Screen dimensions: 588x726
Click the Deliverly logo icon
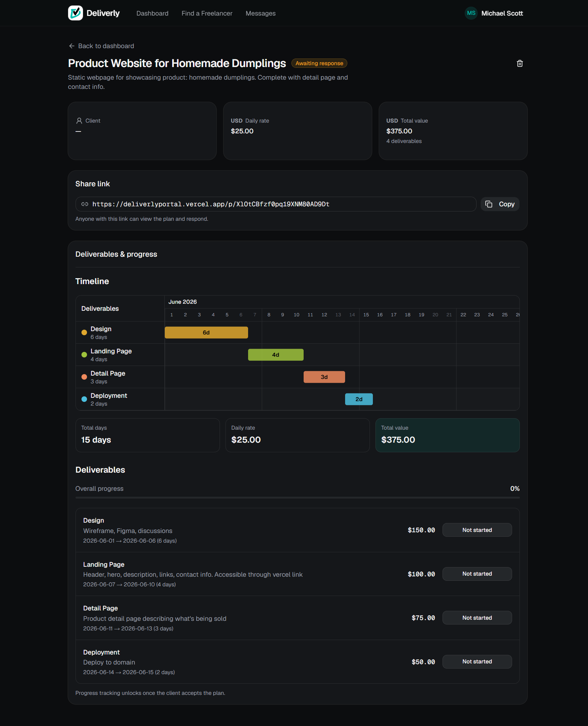tap(76, 13)
